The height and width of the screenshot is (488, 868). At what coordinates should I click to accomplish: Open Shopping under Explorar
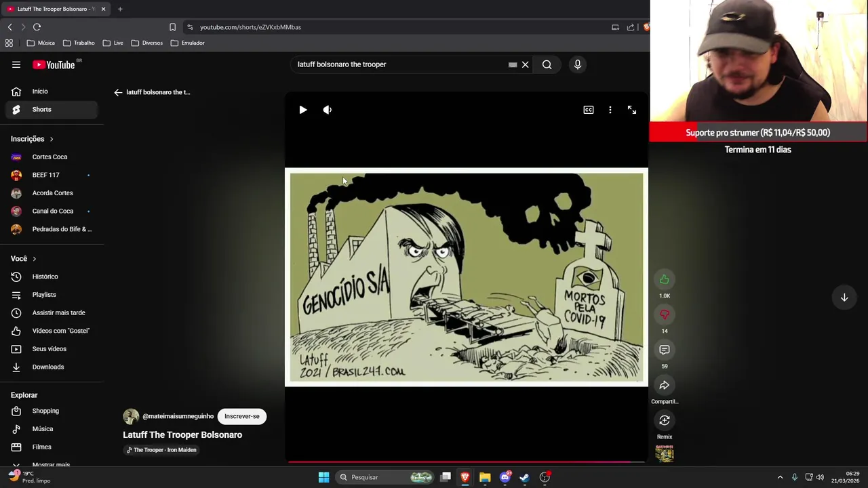(51, 411)
